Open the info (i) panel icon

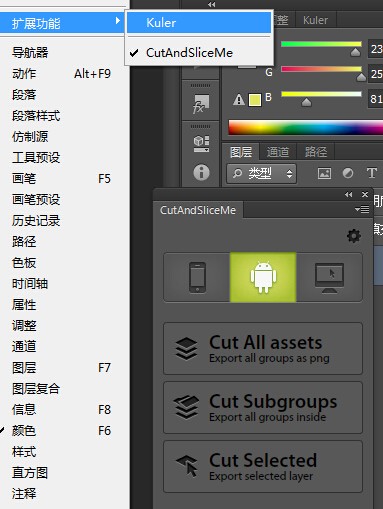[x=201, y=173]
